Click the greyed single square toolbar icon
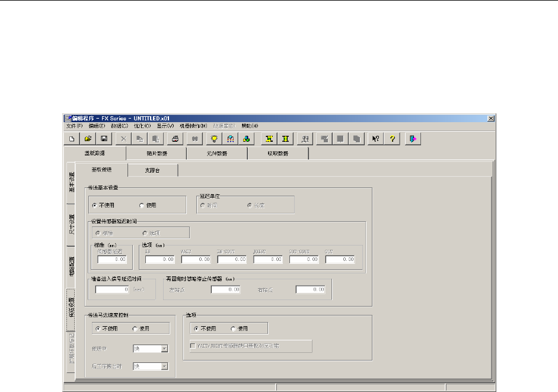Screen dimensions: 558x392 pyautogui.click(x=340, y=139)
